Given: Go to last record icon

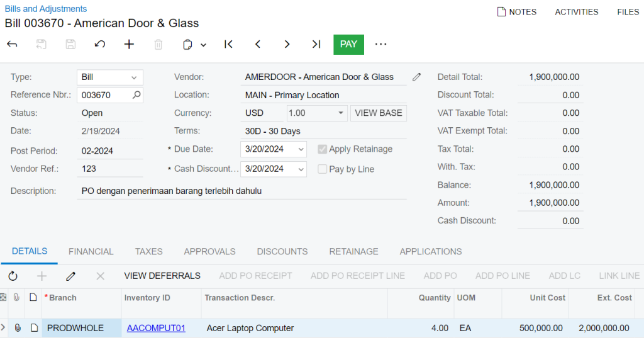Looking at the screenshot, I should [316, 45].
